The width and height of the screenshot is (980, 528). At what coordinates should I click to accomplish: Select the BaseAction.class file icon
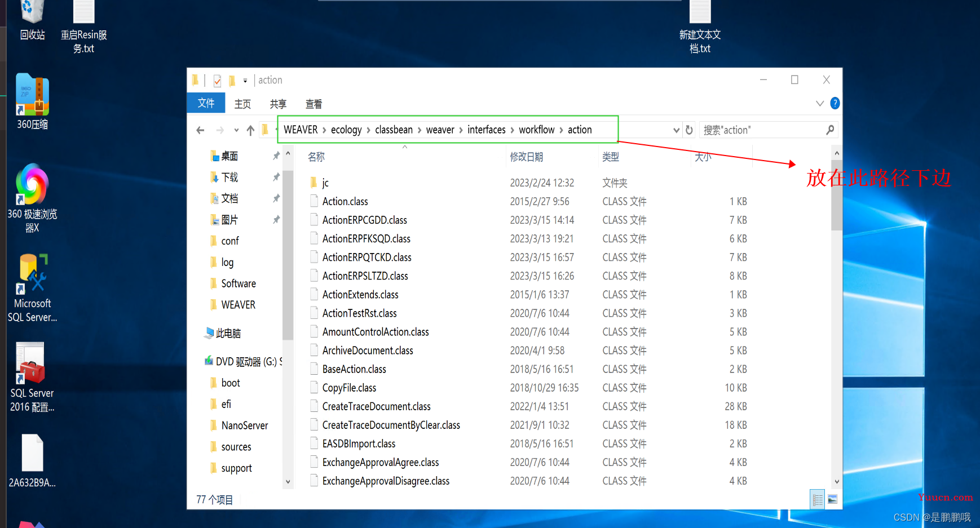[x=314, y=369]
